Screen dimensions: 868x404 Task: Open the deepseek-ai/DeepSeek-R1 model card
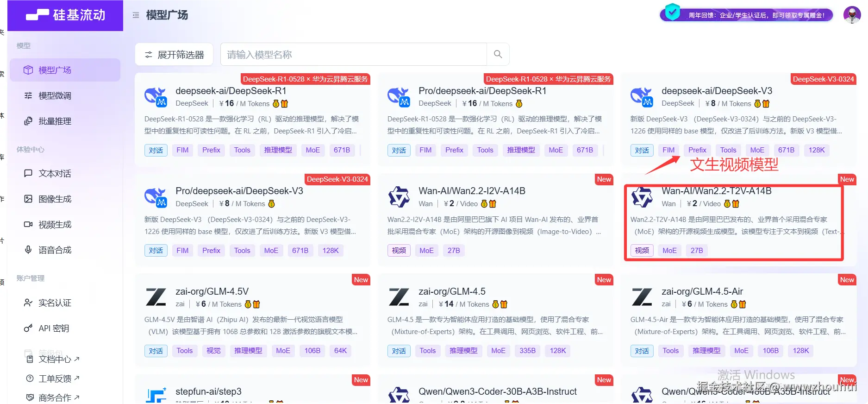pos(252,119)
